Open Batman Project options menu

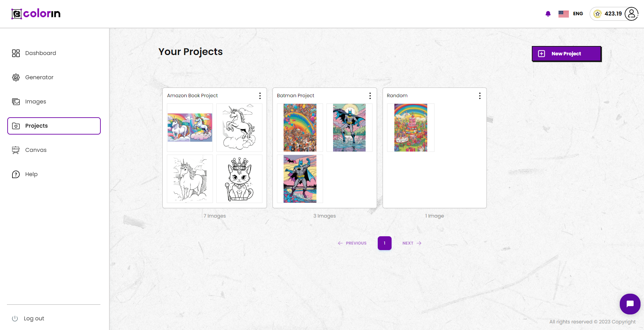click(x=370, y=96)
